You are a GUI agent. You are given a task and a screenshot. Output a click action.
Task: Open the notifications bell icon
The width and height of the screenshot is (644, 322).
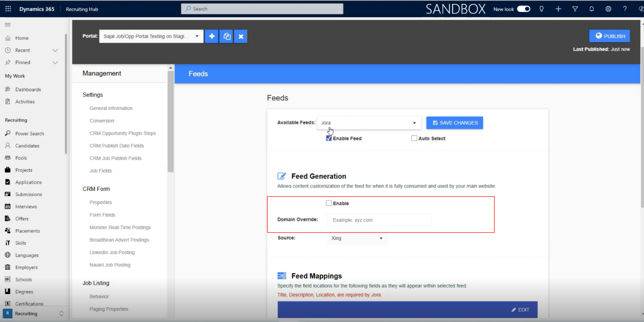[x=592, y=9]
